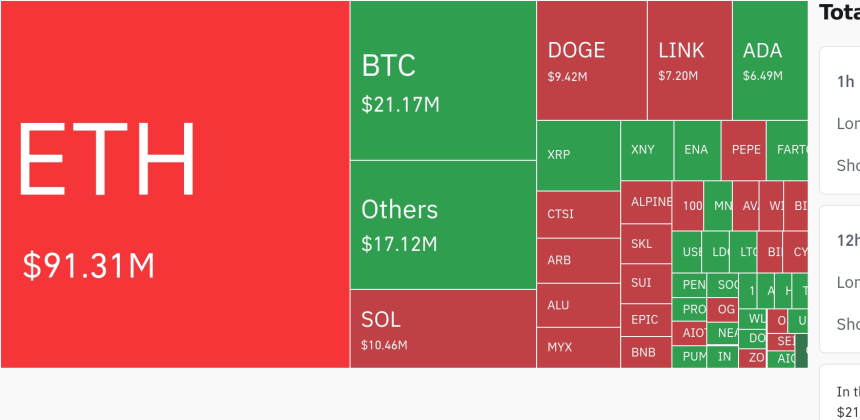Select the BTC $21.17M tile
This screenshot has width=860, height=420.
click(x=443, y=80)
